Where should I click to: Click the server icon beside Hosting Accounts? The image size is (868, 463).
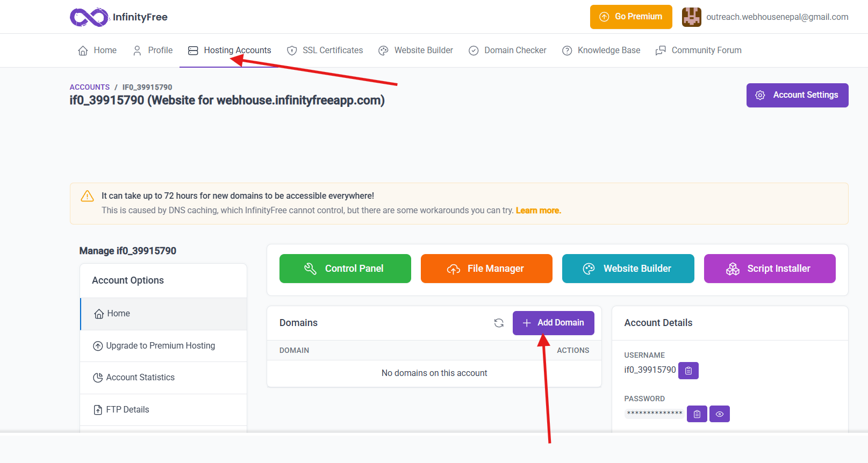[x=193, y=50]
